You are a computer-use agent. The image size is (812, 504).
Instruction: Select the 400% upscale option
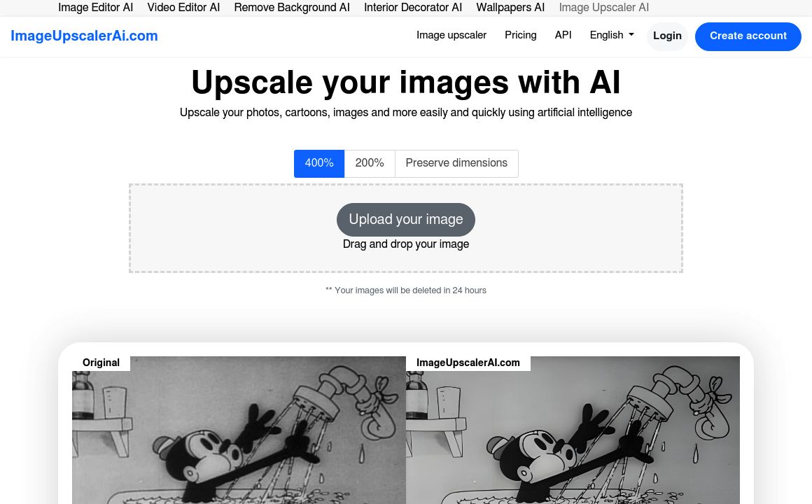[x=319, y=163]
